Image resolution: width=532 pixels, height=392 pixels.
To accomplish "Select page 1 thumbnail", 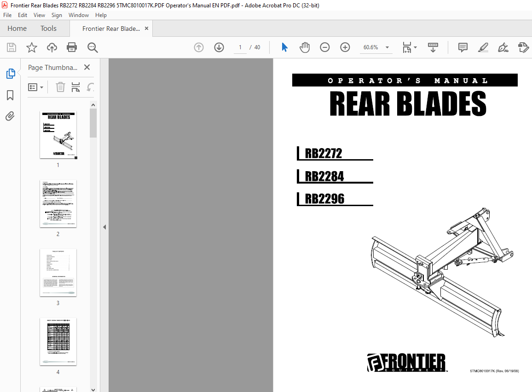I will [58, 135].
